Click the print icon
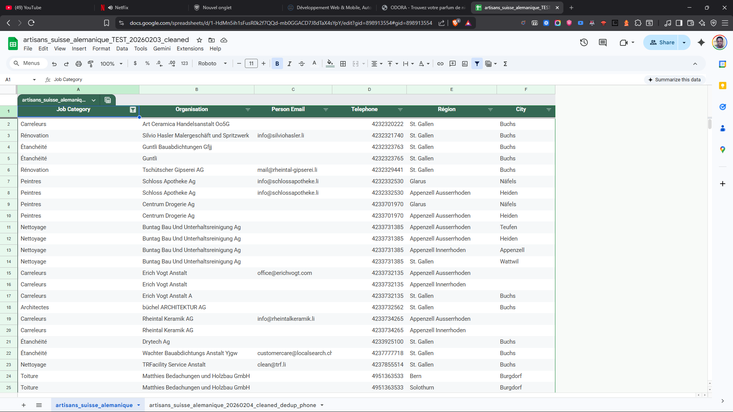 pyautogui.click(x=78, y=64)
